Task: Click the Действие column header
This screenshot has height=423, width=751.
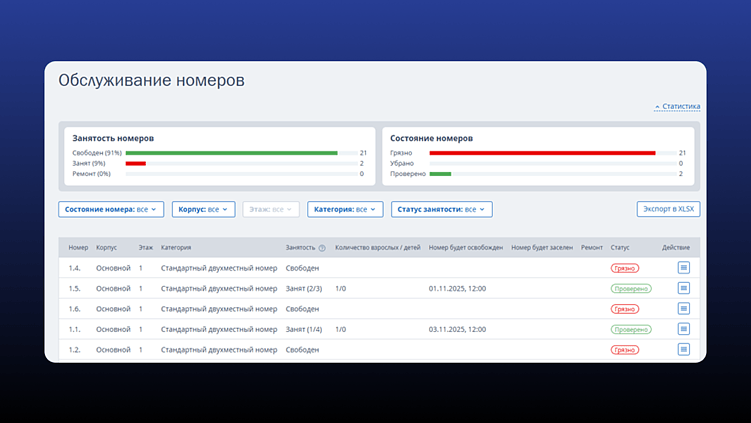Action: click(676, 248)
